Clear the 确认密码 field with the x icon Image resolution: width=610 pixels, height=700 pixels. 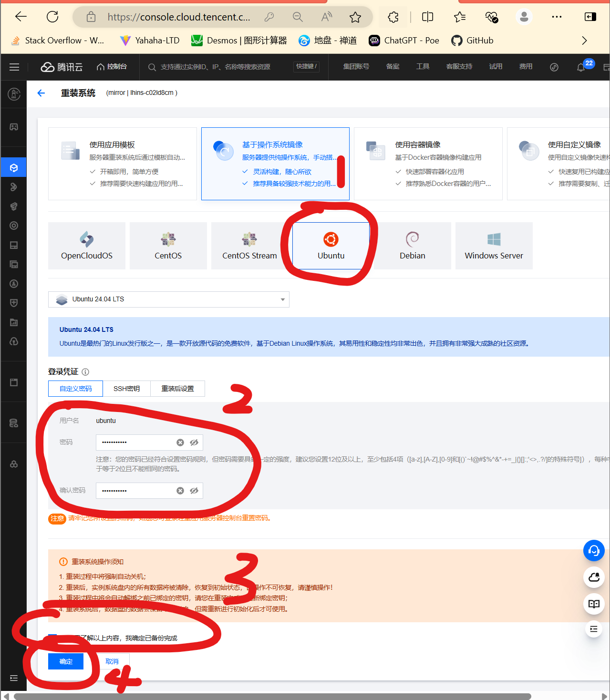(180, 491)
